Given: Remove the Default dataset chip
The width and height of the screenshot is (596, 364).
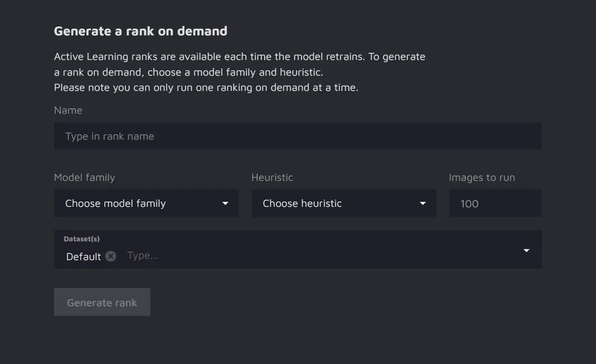Looking at the screenshot, I should (x=111, y=256).
